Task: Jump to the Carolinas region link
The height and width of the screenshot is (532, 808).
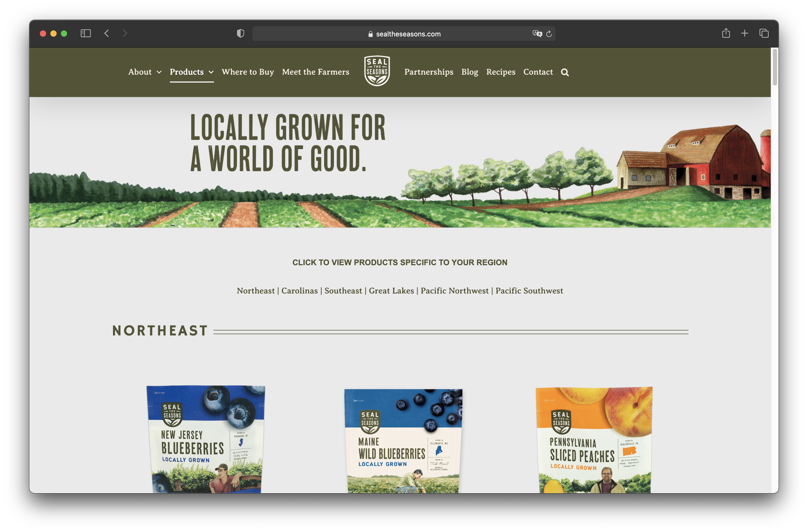Action: pos(299,291)
